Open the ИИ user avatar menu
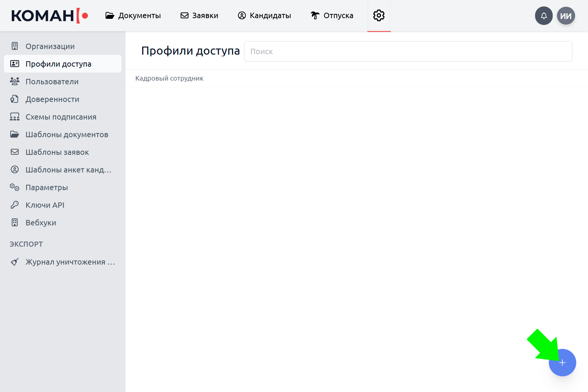This screenshot has width=588, height=392. [x=566, y=16]
